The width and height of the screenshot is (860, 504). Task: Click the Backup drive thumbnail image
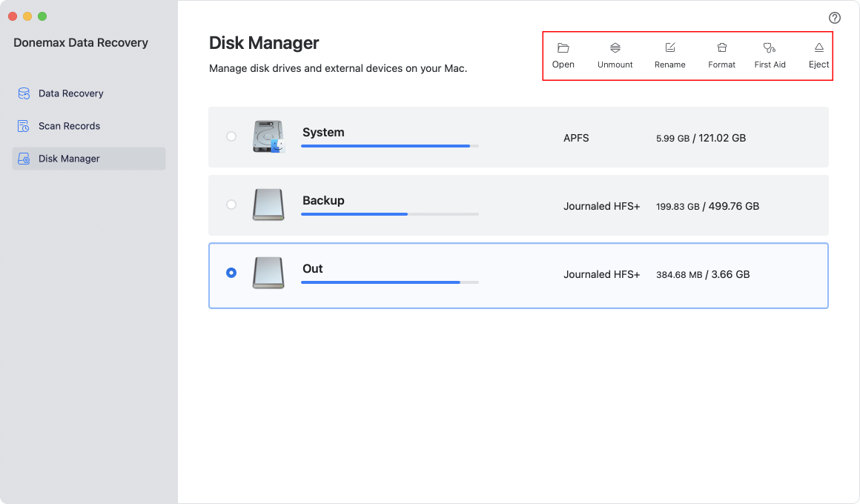(x=268, y=205)
